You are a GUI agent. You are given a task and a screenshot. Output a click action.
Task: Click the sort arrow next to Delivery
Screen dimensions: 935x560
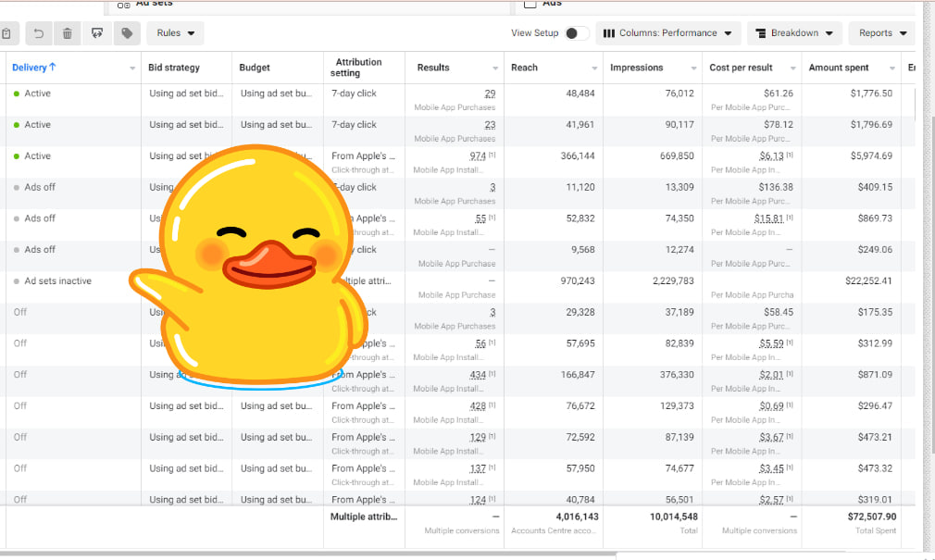pos(53,67)
